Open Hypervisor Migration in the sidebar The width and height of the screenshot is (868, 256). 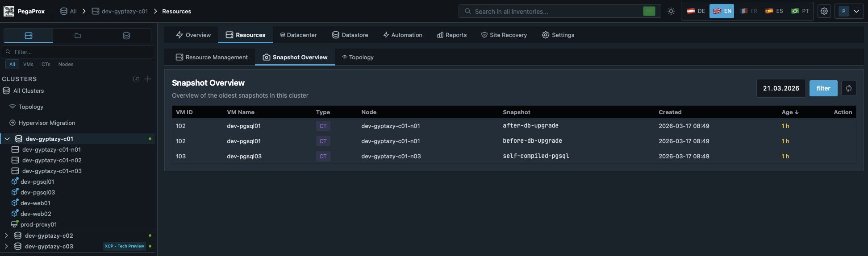tap(46, 123)
